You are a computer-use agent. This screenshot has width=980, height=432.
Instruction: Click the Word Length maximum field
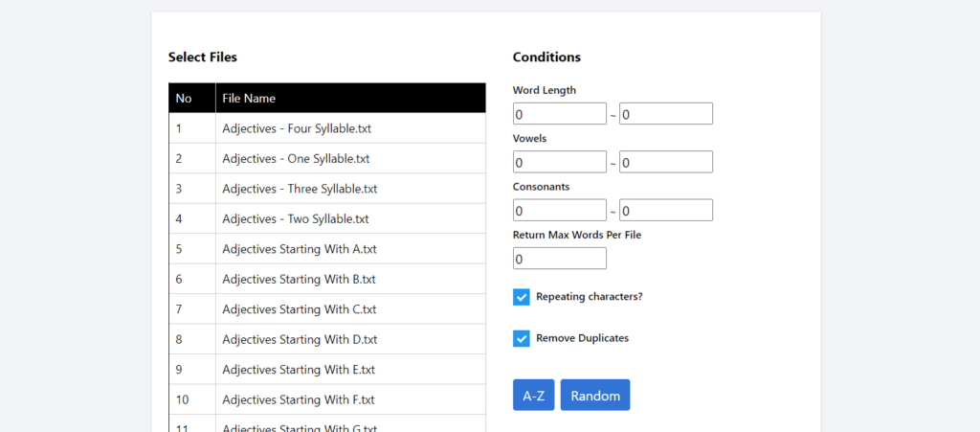[x=665, y=114]
